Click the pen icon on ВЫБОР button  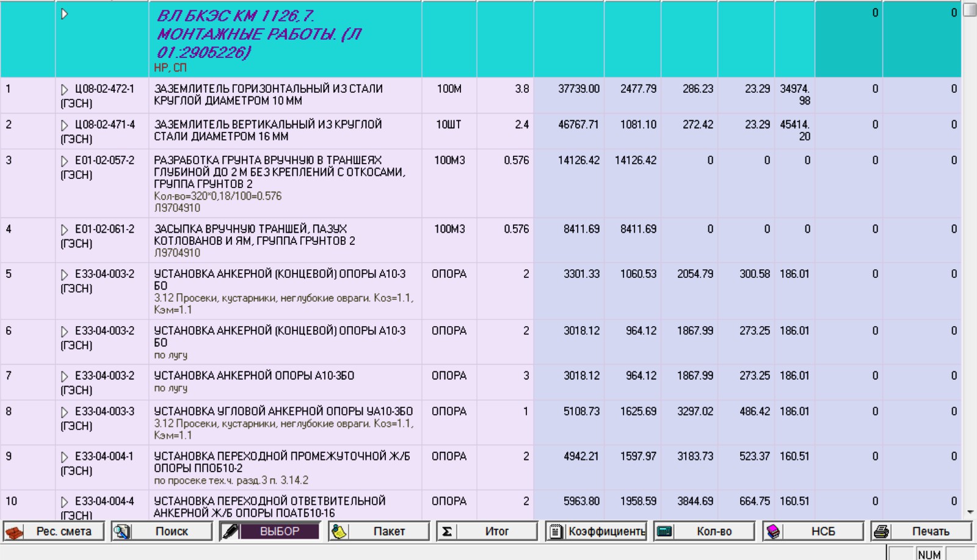(x=230, y=531)
